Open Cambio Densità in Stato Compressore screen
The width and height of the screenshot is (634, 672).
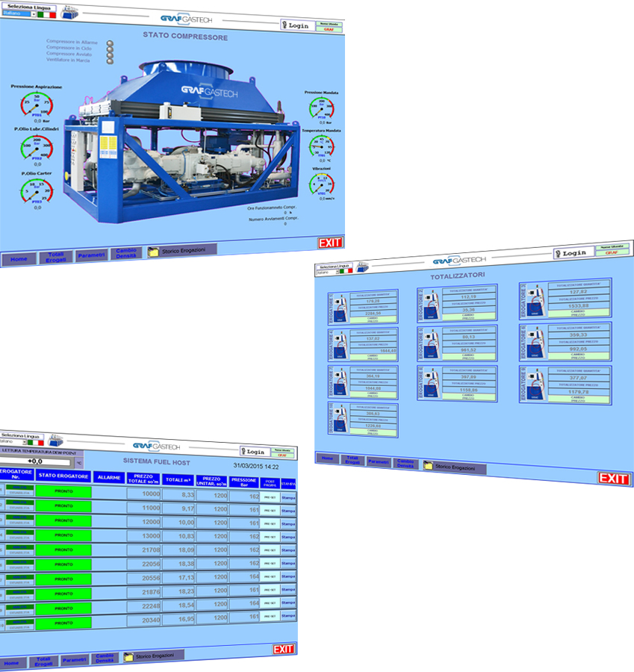pyautogui.click(x=126, y=253)
